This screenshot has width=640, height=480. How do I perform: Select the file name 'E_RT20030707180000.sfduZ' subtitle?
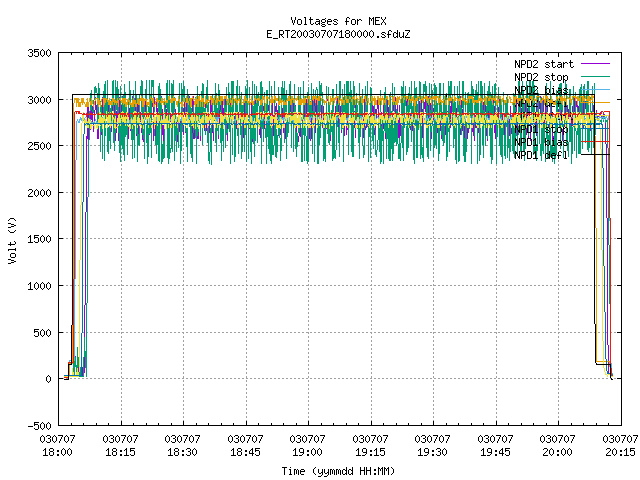click(338, 34)
